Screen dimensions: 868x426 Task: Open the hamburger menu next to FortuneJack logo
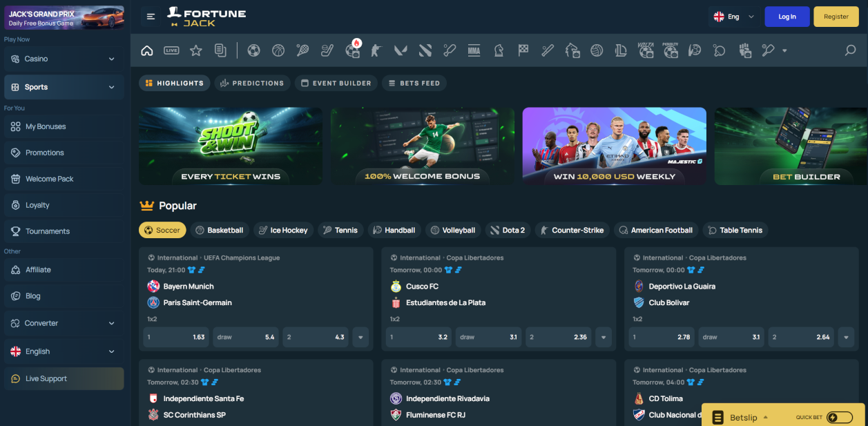tap(151, 17)
